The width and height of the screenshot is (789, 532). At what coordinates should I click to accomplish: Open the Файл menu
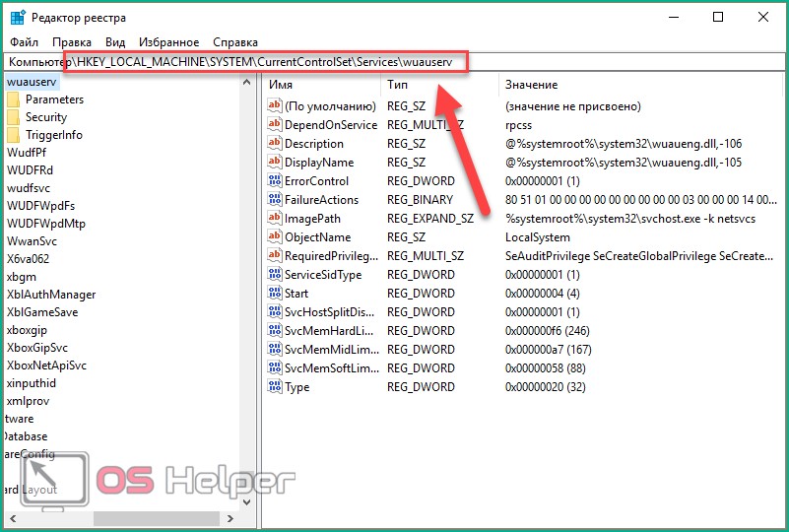[x=25, y=42]
